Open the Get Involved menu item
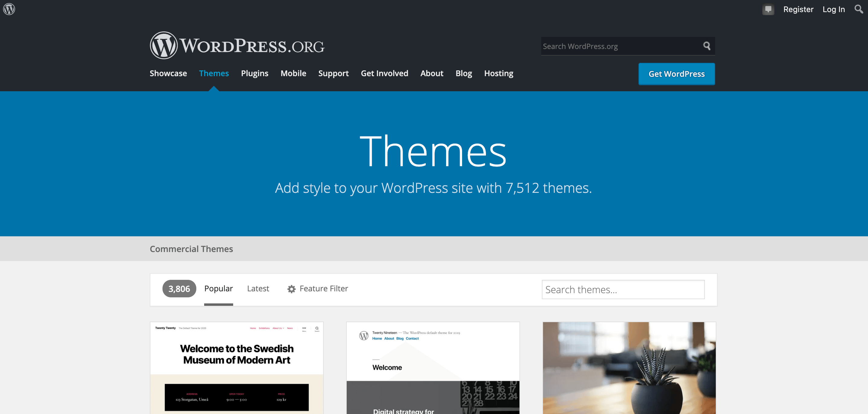 [384, 73]
